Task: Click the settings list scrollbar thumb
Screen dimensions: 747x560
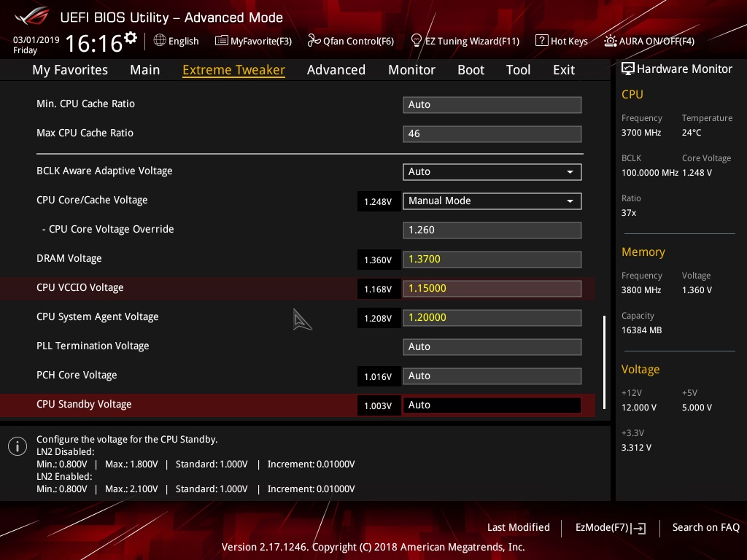Action: 604,362
